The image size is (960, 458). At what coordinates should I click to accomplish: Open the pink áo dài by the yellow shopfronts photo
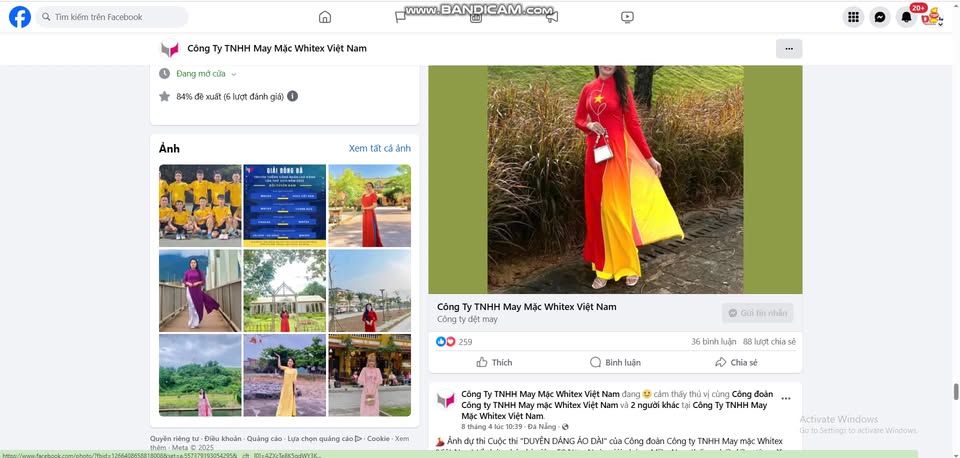pos(370,375)
